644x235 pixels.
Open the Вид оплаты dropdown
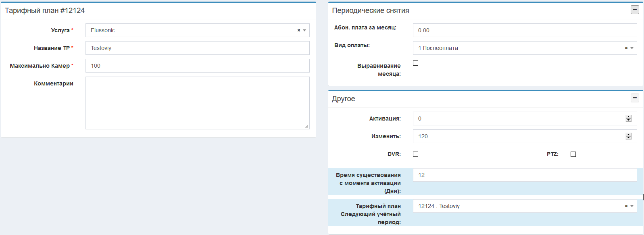[x=516, y=48]
